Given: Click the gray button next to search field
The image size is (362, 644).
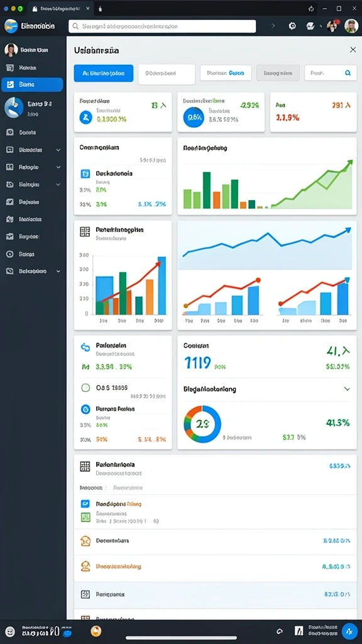Looking at the screenshot, I should coord(278,73).
